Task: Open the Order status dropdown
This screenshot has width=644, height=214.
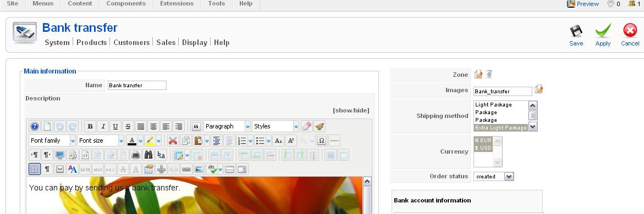Action: pyautogui.click(x=494, y=176)
